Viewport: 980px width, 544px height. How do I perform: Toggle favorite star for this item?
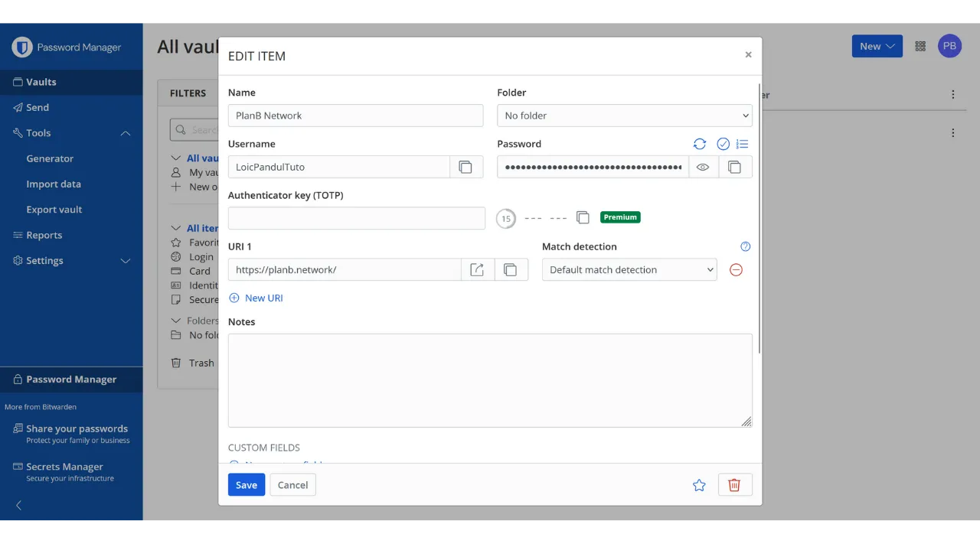click(699, 484)
